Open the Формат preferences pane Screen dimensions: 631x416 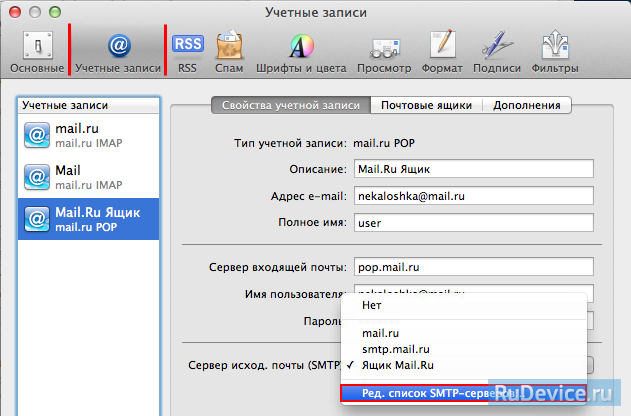(442, 52)
